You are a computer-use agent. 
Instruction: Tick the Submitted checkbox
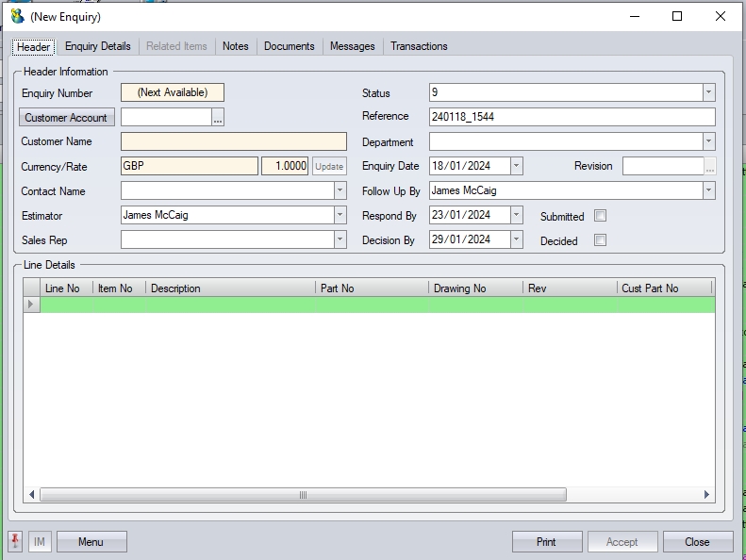click(x=600, y=216)
